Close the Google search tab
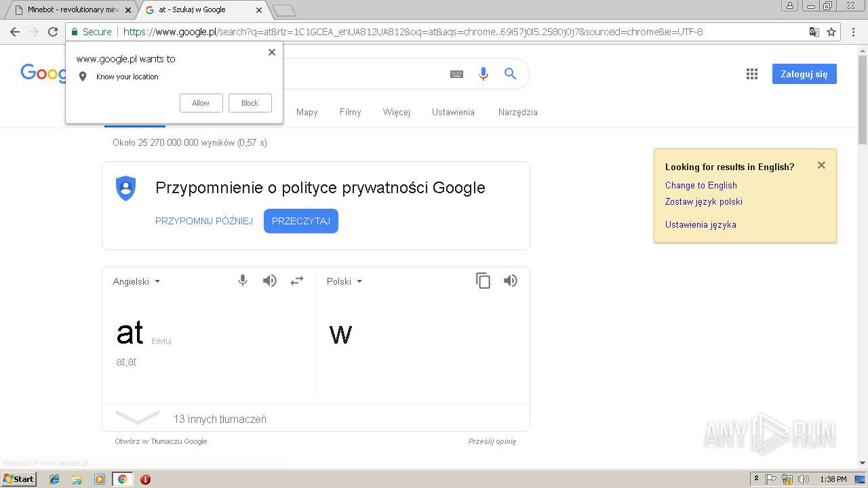 (259, 10)
